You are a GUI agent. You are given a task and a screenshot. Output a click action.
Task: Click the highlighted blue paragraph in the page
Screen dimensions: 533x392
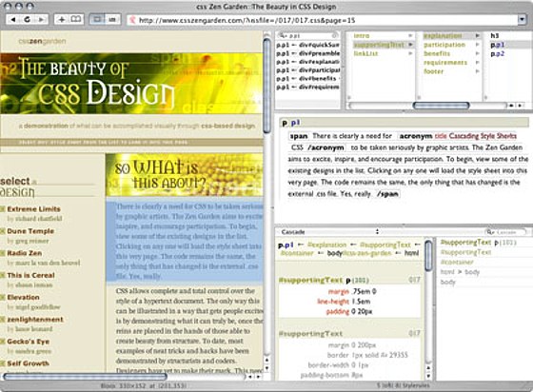[x=185, y=241]
